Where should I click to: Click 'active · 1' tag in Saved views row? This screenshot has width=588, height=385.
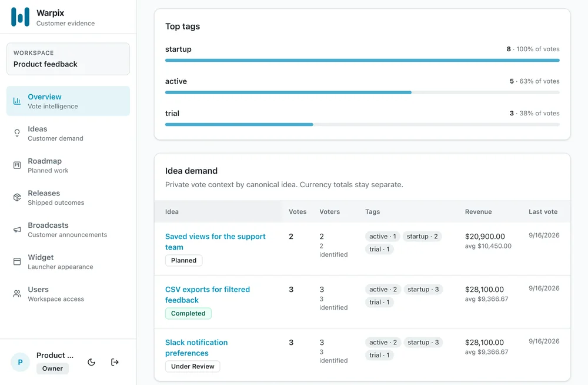(x=383, y=236)
